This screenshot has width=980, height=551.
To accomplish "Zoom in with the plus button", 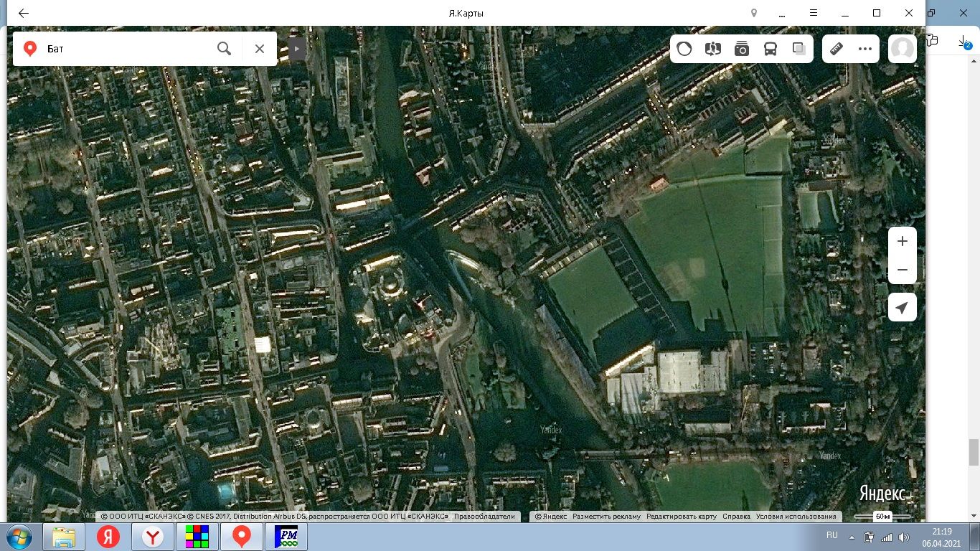I will tap(902, 241).
